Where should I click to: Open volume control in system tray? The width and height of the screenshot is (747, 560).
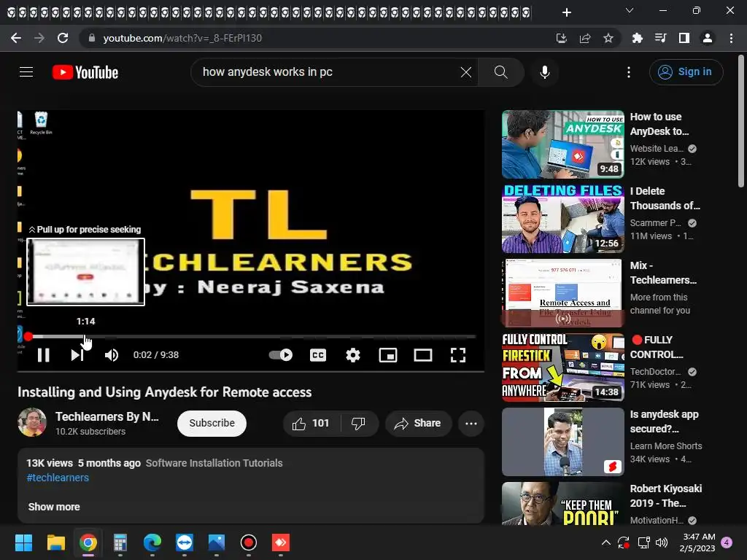(662, 542)
